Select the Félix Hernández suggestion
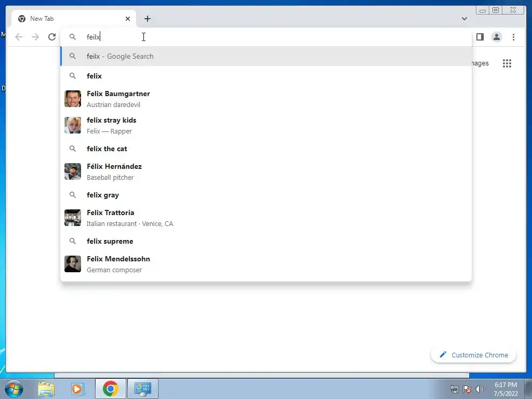532x399 pixels. pos(266,171)
